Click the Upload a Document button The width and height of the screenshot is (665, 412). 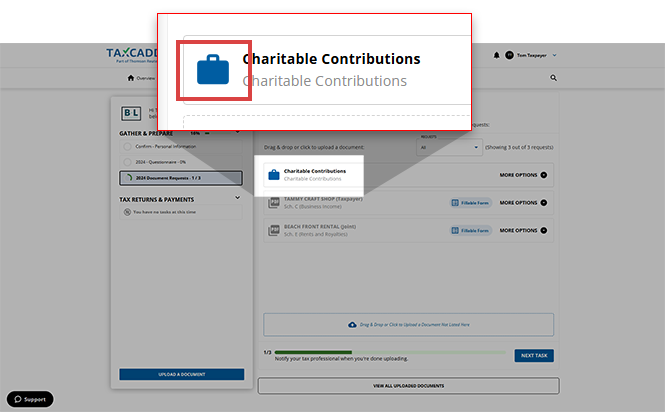[181, 374]
